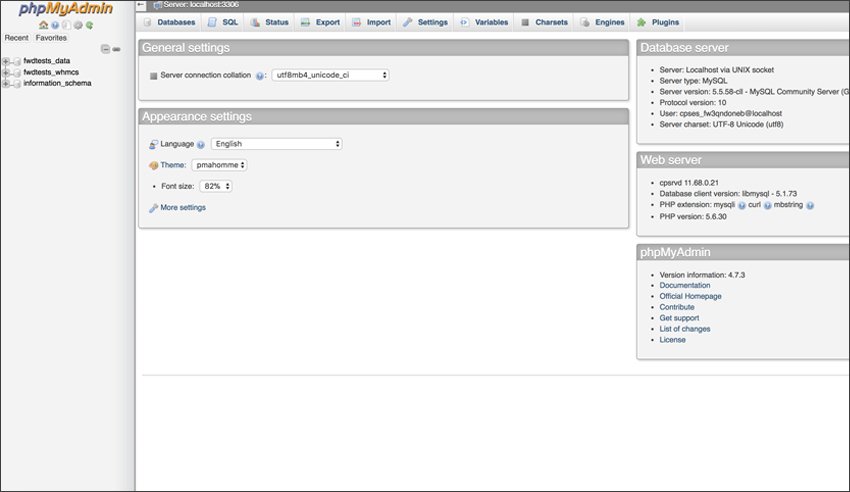The width and height of the screenshot is (850, 492).
Task: Click 'Protocol version: 10' text
Action: point(693,102)
